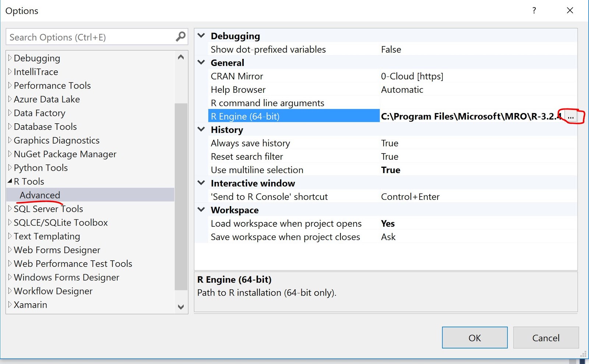
Task: Open the R Engine path browse (...) button
Action: (571, 116)
